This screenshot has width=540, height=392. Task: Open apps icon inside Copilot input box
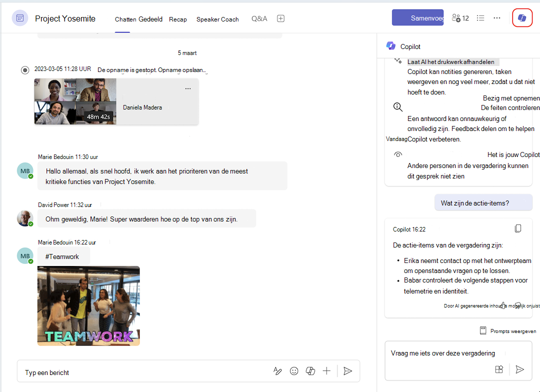coord(498,369)
